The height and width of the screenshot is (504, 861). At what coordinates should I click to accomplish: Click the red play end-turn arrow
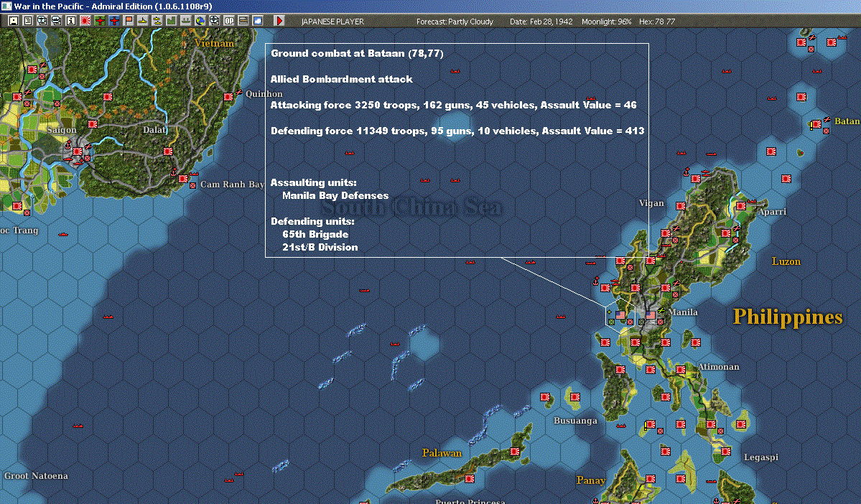tap(279, 21)
